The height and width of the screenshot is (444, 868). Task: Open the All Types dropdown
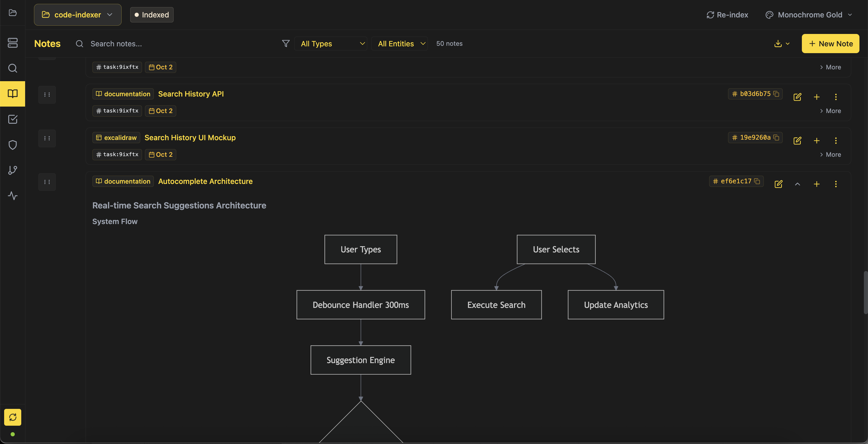(x=331, y=43)
